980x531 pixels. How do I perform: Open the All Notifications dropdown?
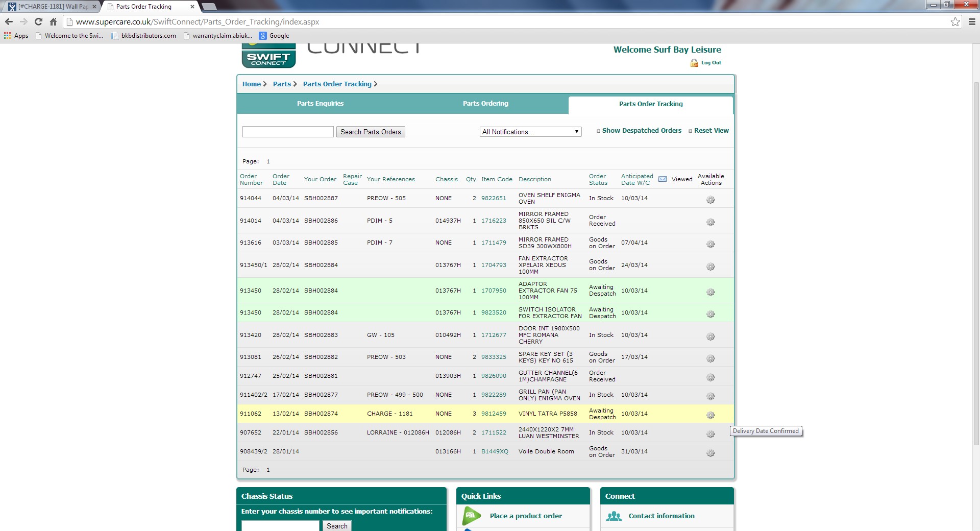530,132
